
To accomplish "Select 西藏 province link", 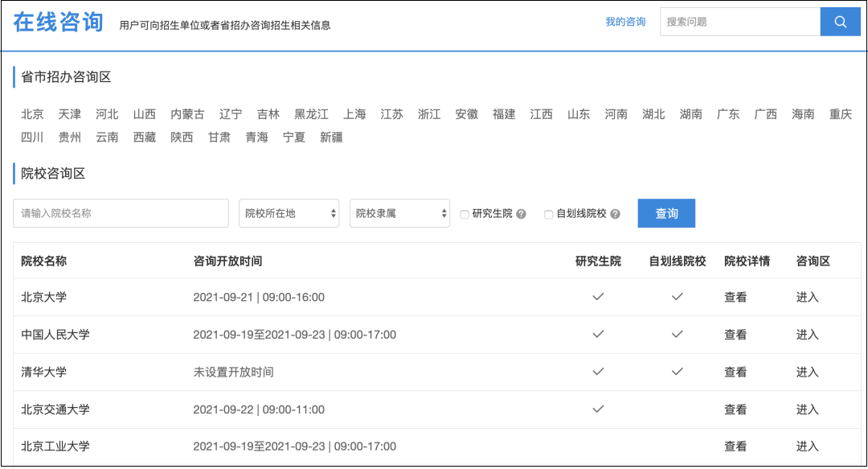I will pos(145,138).
